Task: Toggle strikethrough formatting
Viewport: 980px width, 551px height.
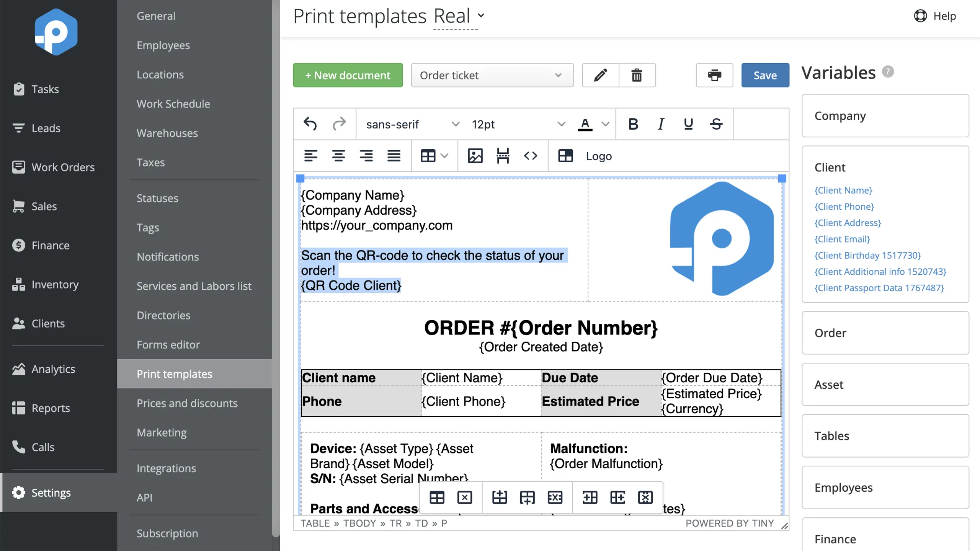Action: click(x=716, y=124)
